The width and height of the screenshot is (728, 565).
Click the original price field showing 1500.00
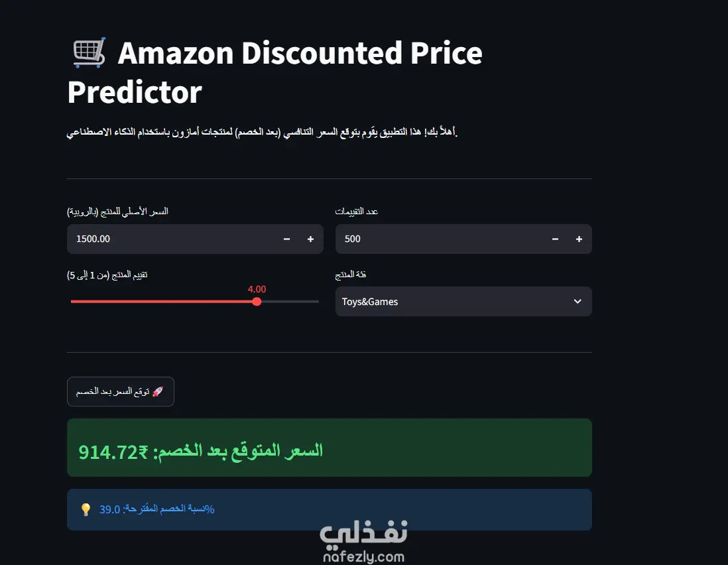(195, 239)
